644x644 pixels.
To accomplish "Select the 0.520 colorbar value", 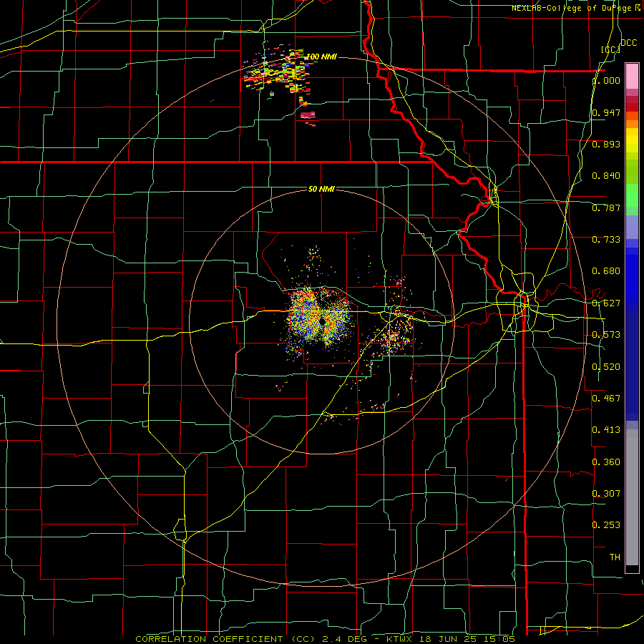I will pos(606,366).
